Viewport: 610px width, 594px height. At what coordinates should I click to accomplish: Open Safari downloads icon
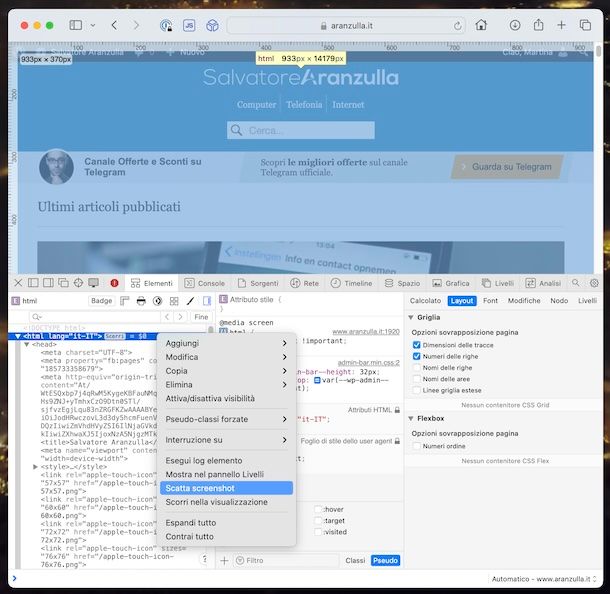(x=515, y=25)
